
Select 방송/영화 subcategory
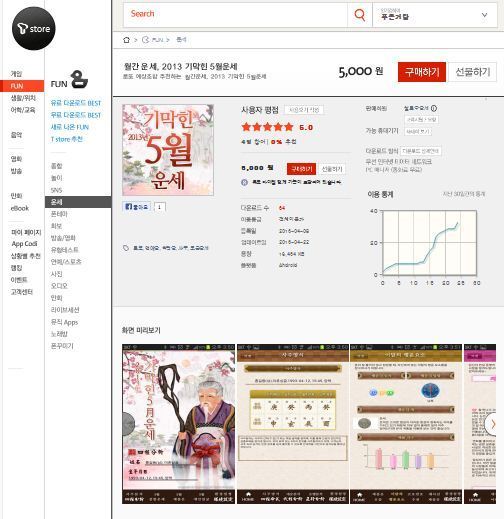[x=63, y=238]
